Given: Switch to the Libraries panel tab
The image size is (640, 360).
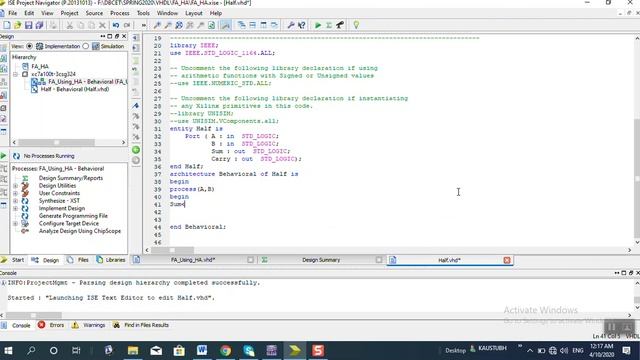Looking at the screenshot, I should 111,260.
